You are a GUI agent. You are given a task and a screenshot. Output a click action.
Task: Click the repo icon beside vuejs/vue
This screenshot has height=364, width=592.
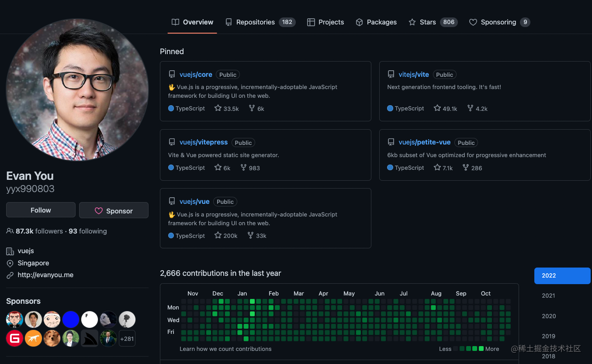[x=172, y=202]
